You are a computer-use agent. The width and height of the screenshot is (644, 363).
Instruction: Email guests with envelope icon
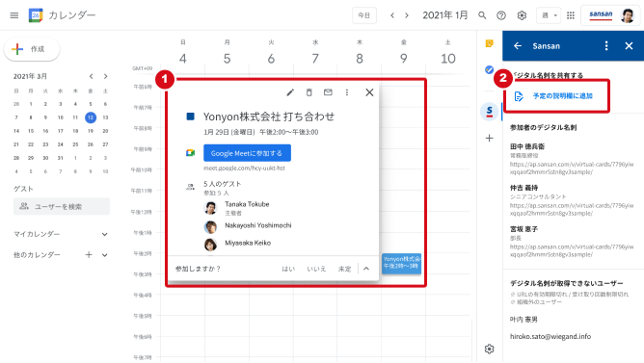coord(328,92)
